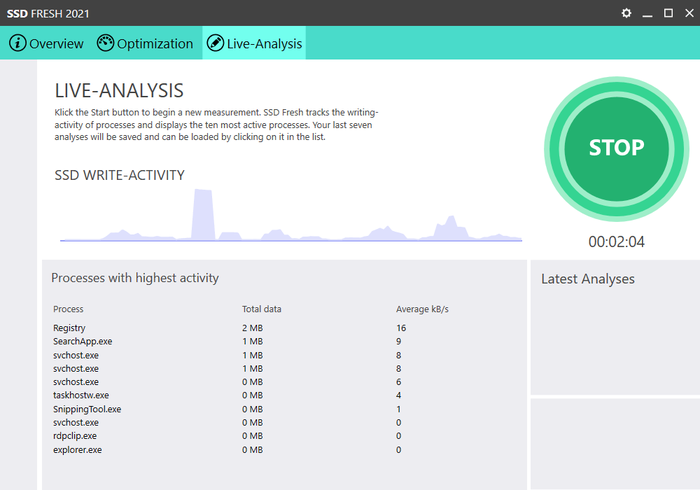Viewport: 700px width, 490px height.
Task: Click the 00:02:04 elapsed timer
Action: click(x=617, y=242)
